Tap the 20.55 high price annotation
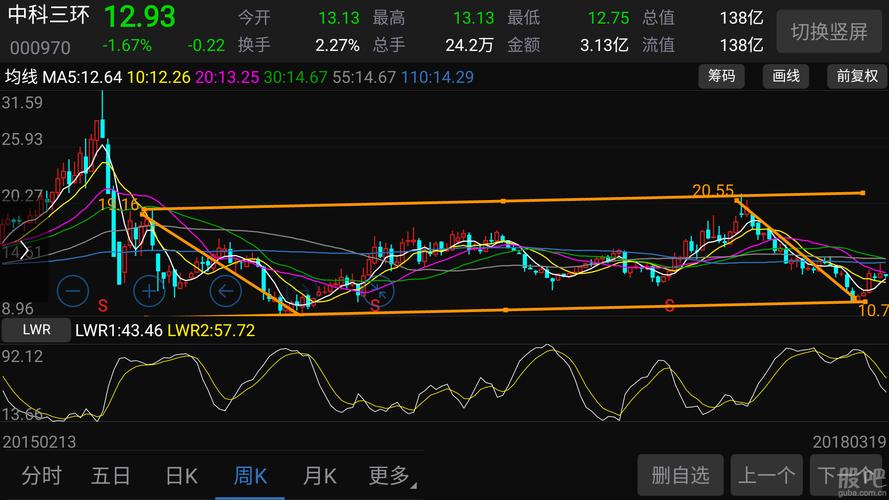Screen dimensions: 889x500 (x=713, y=190)
